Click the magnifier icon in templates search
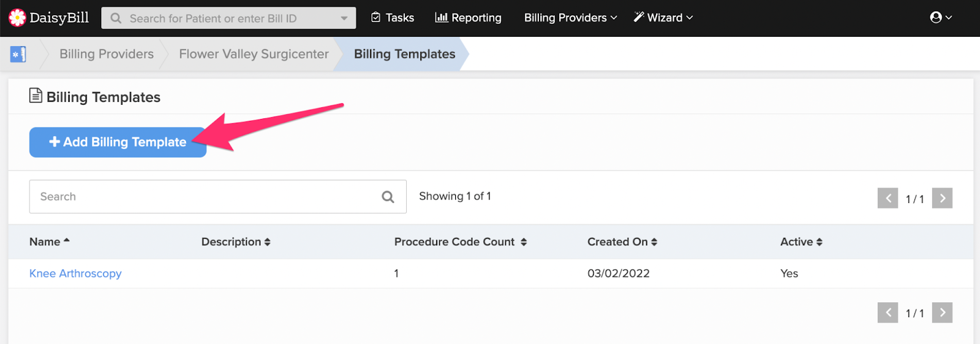 point(388,197)
